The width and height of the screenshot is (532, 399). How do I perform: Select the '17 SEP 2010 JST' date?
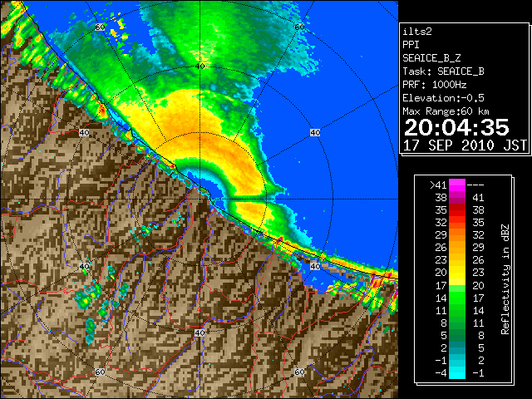465,145
